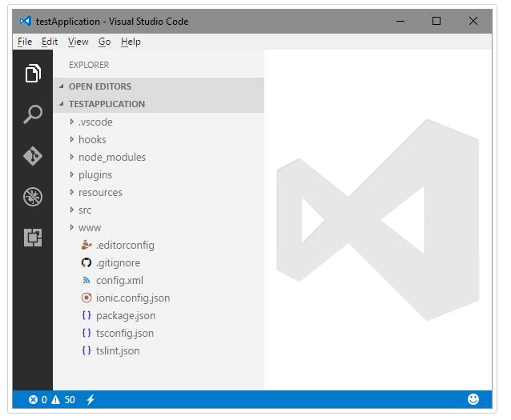Open the Extensions view in activity bar

pyautogui.click(x=33, y=238)
